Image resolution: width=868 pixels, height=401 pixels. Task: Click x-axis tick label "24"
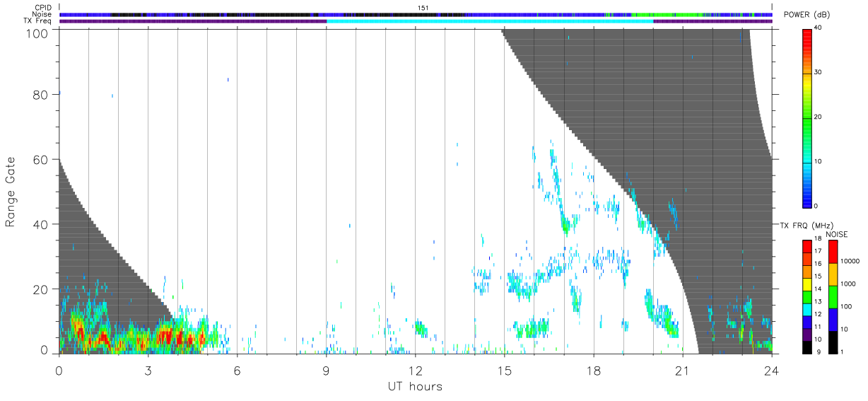(772, 369)
